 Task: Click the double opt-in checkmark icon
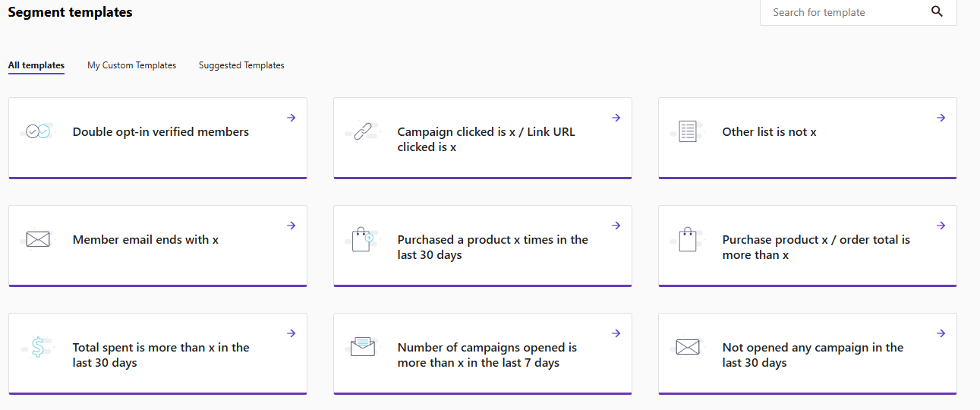tap(38, 131)
